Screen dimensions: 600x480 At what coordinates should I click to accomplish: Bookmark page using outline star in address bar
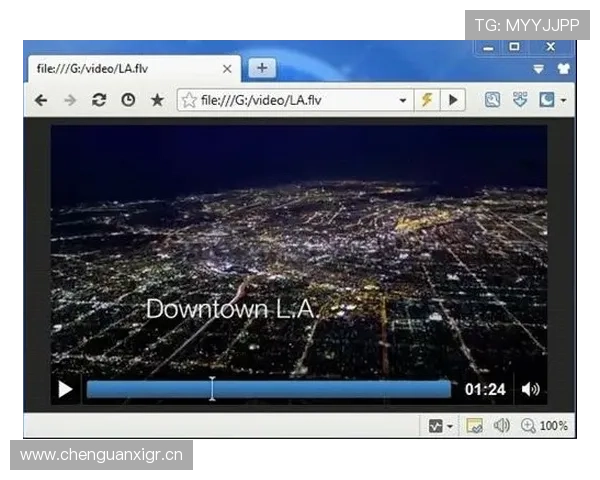point(189,100)
